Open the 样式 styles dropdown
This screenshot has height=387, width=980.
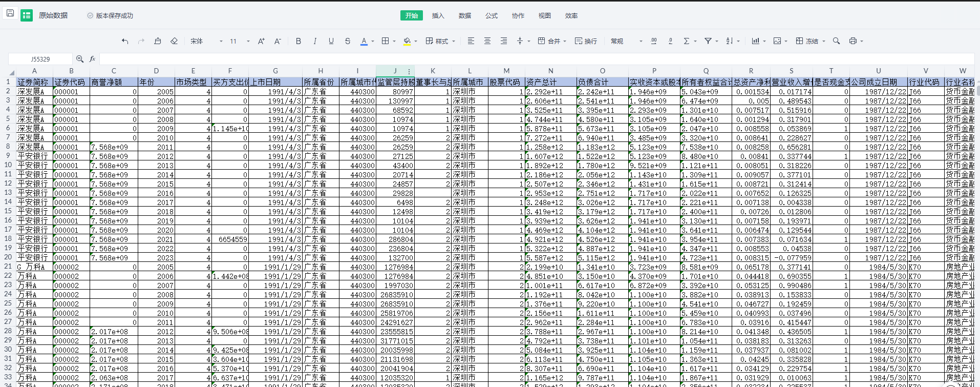pos(440,41)
